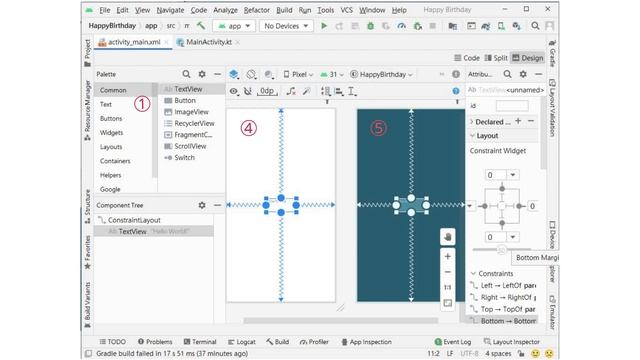Click the Make Project hammer icon
Screen dimensions: 640x360
point(201,26)
